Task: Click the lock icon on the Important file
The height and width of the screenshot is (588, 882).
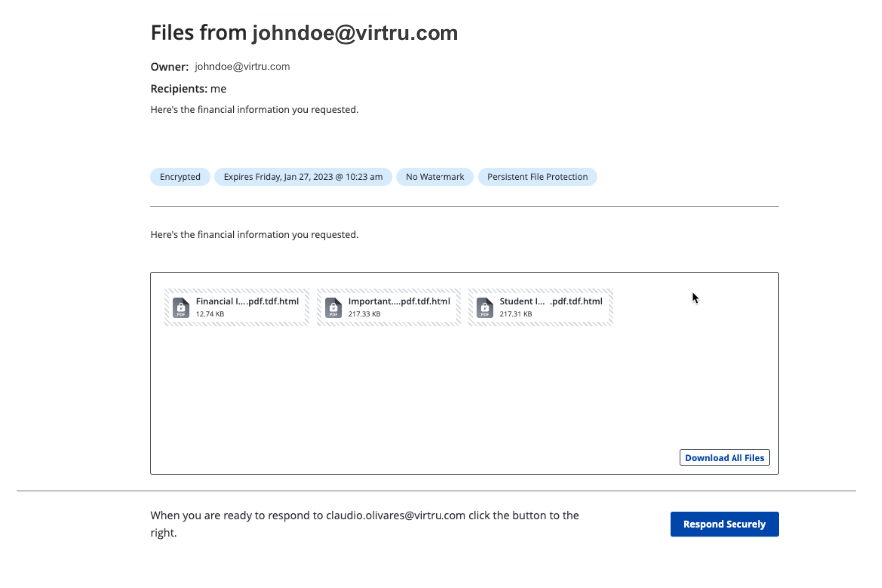Action: [x=333, y=307]
